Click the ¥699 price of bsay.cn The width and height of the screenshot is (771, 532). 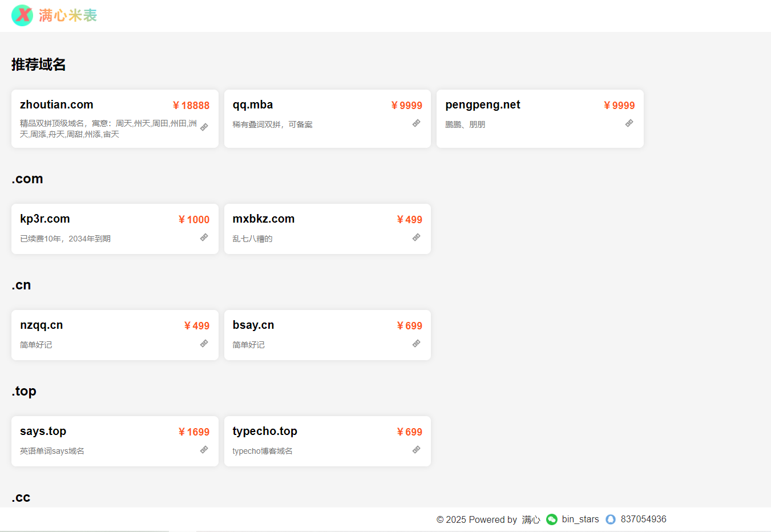[x=410, y=326]
